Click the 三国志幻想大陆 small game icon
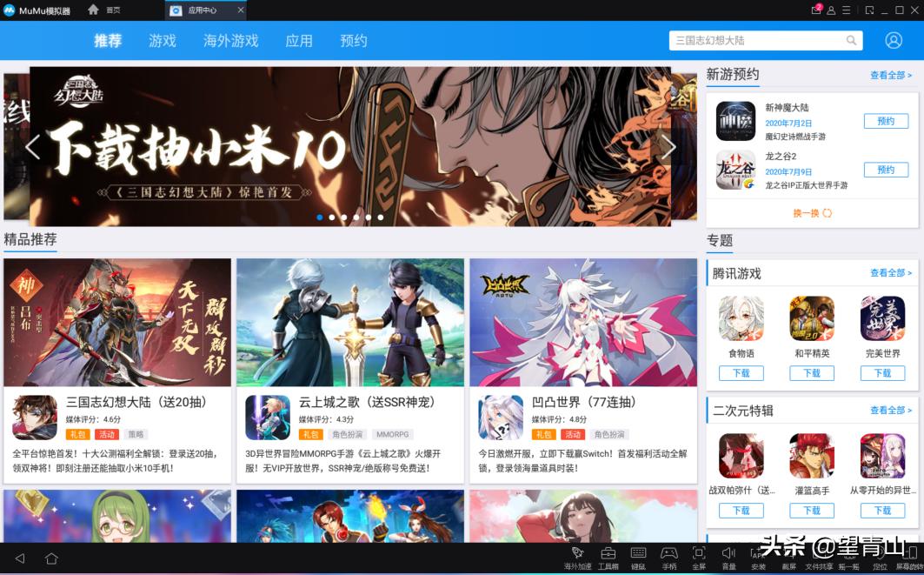Image resolution: width=924 pixels, height=575 pixels. [35, 418]
